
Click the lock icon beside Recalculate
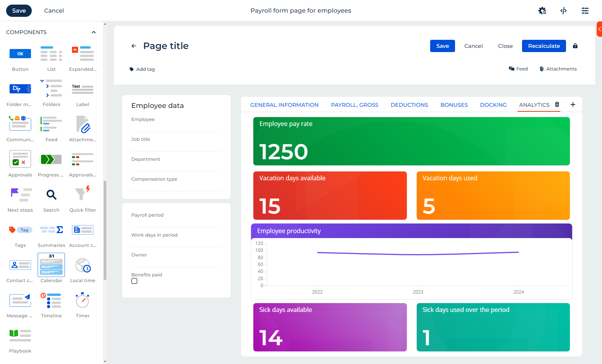point(575,46)
